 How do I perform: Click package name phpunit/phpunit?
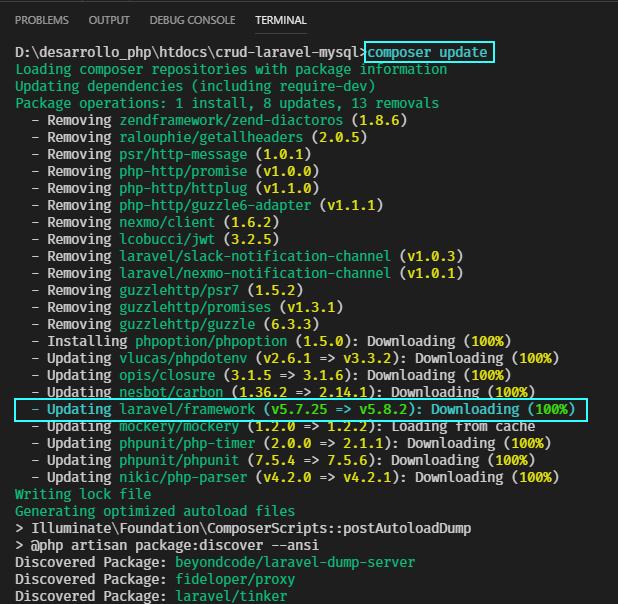179,460
